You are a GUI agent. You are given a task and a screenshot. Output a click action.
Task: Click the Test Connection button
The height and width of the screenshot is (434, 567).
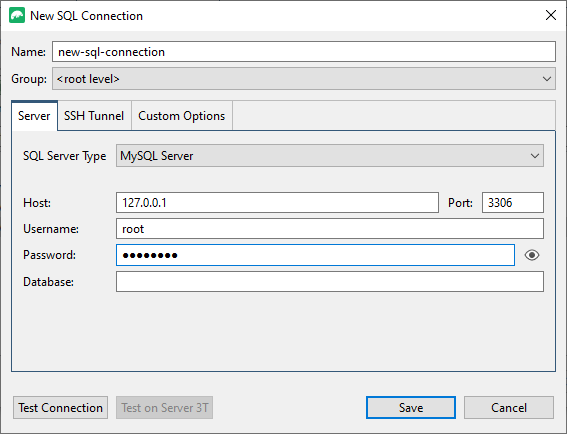pos(60,408)
